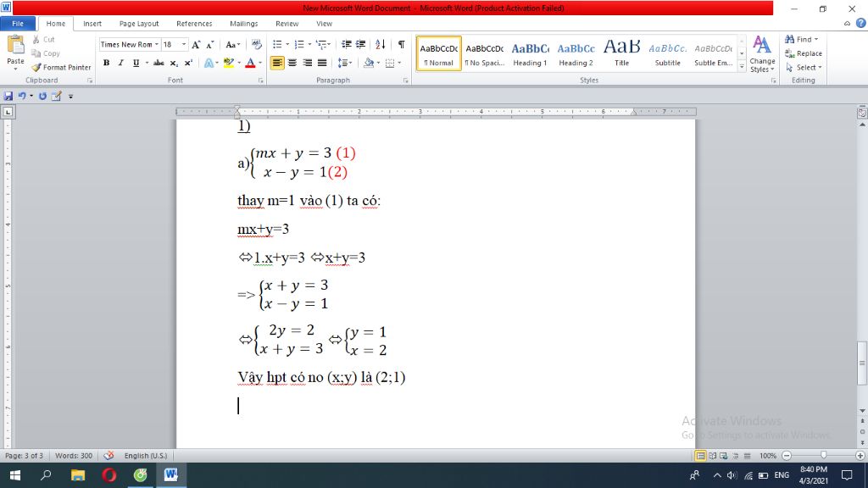Open the Opera browser from the taskbar
The image size is (868, 488).
point(109,474)
